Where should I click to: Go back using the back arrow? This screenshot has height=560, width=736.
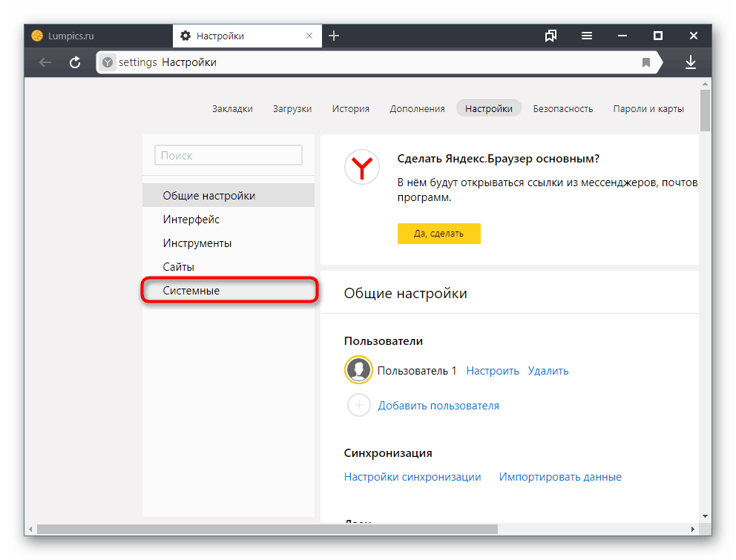coord(45,62)
